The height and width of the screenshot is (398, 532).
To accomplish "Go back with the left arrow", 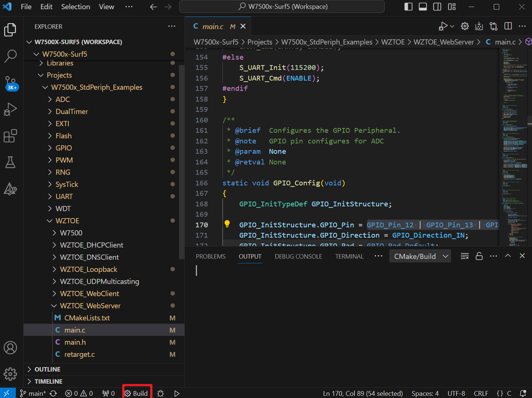I will click(x=154, y=7).
